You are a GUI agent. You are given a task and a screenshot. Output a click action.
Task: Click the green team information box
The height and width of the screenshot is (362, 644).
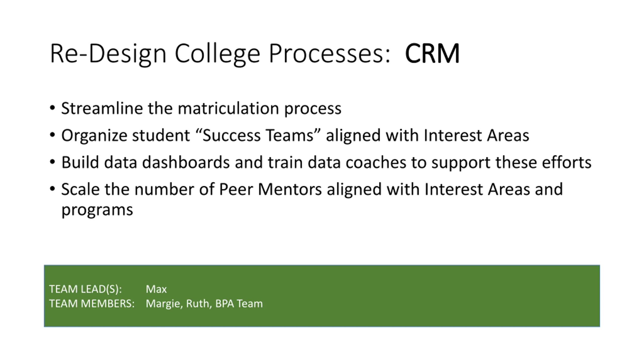tap(322, 296)
